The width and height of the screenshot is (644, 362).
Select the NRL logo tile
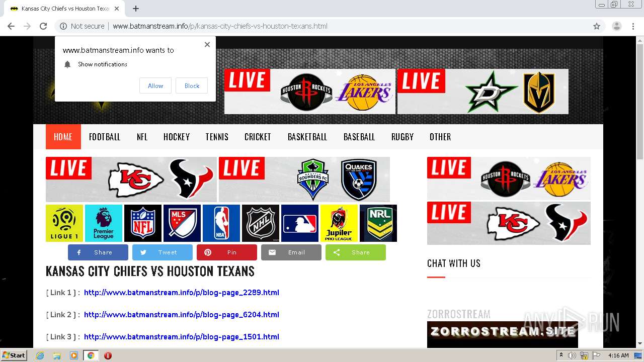[378, 223]
